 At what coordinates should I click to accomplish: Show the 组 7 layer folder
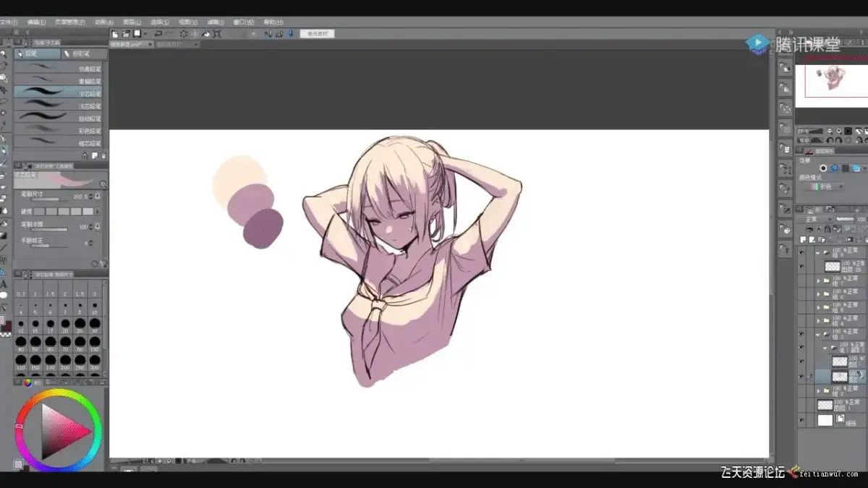[x=801, y=281]
